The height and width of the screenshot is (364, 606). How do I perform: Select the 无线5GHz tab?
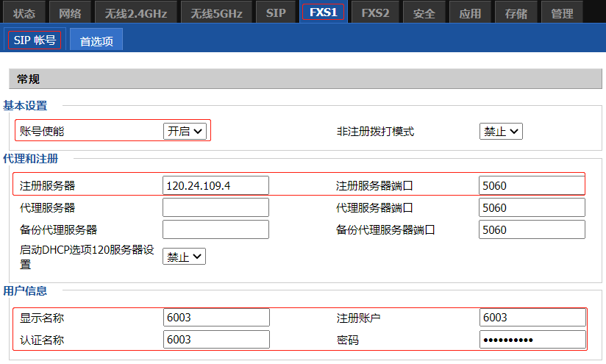[218, 13]
